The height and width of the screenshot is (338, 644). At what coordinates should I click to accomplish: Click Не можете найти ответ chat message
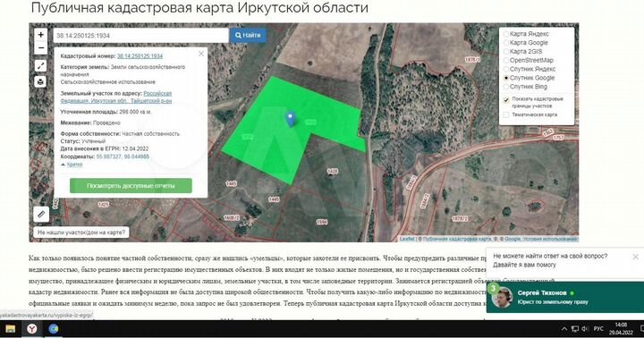pyautogui.click(x=550, y=260)
